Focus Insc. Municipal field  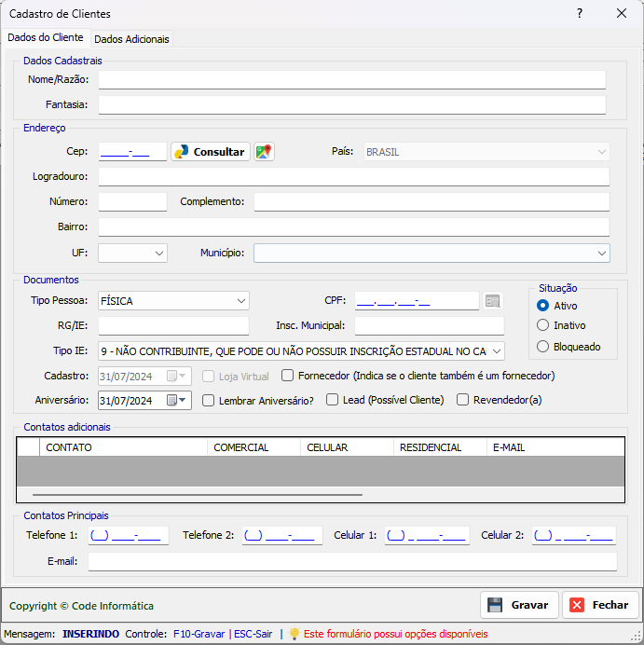click(430, 326)
